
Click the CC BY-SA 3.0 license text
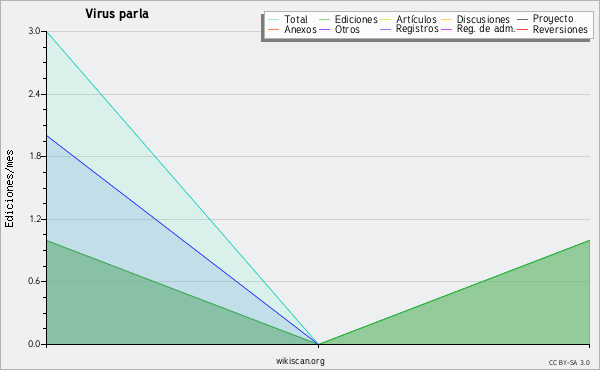[569, 363]
